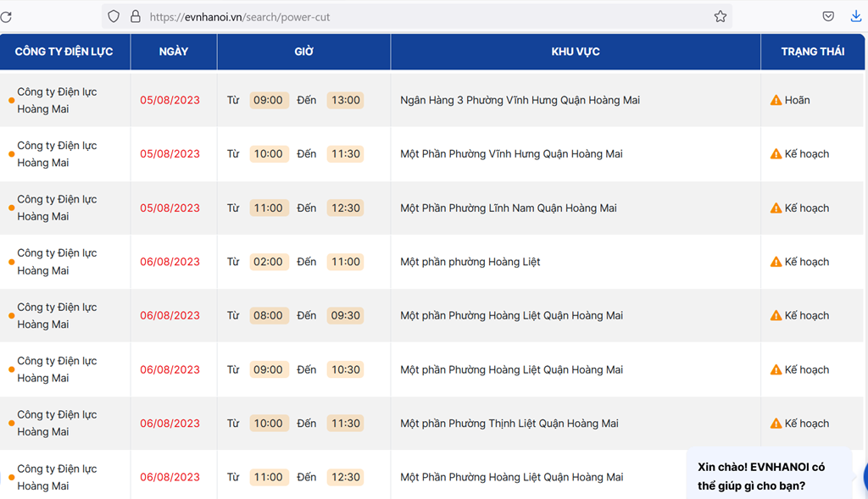Click the 10:00 start time in the Thịnh Liệt row
This screenshot has height=499, width=868.
click(269, 424)
